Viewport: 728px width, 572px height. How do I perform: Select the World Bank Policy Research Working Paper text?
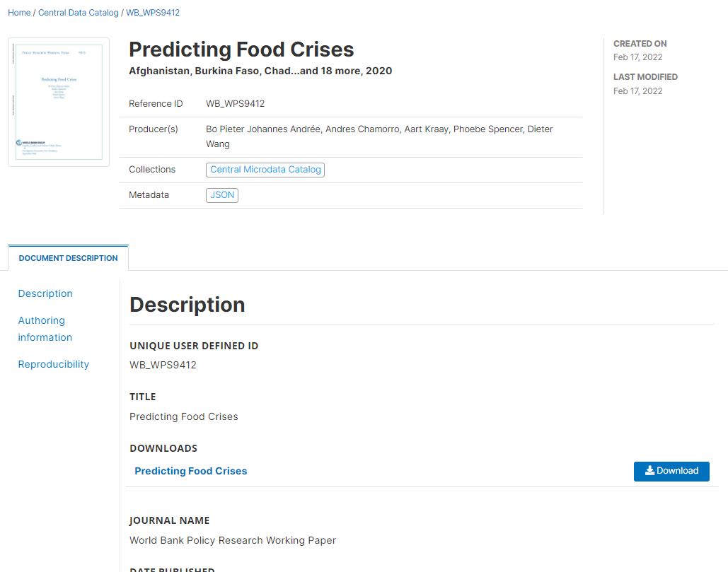pos(233,540)
